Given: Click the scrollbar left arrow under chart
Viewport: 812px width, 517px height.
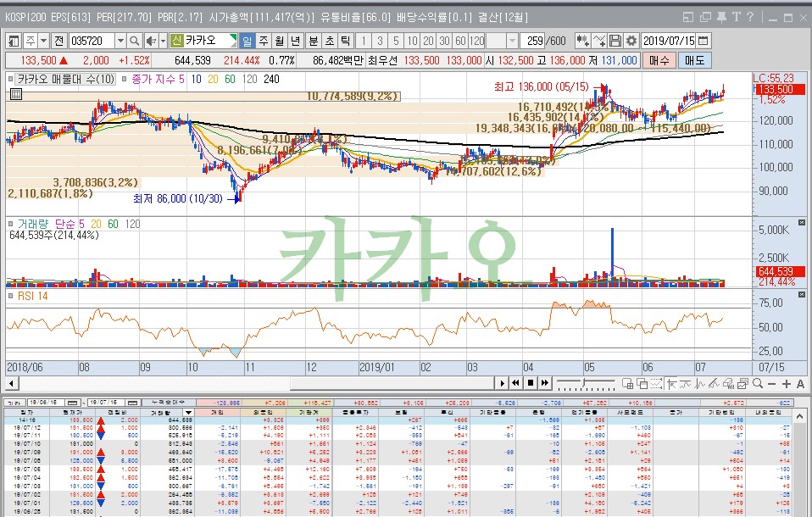Looking at the screenshot, I should point(11,383).
